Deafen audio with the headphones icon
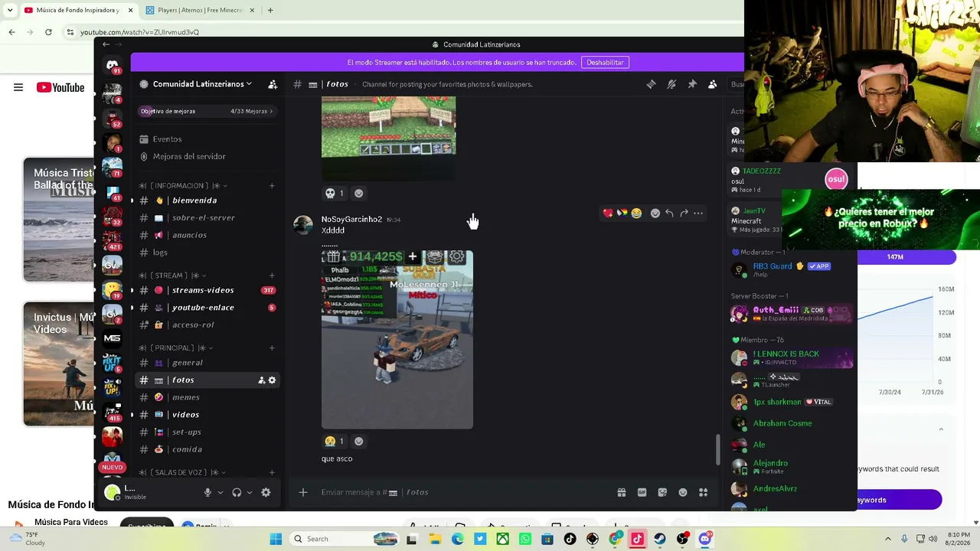980x551 pixels. click(237, 493)
